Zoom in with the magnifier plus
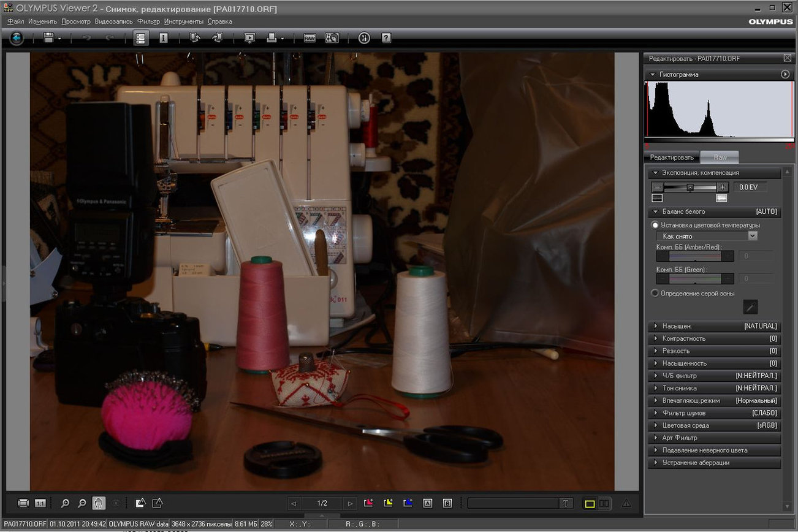 (65, 503)
